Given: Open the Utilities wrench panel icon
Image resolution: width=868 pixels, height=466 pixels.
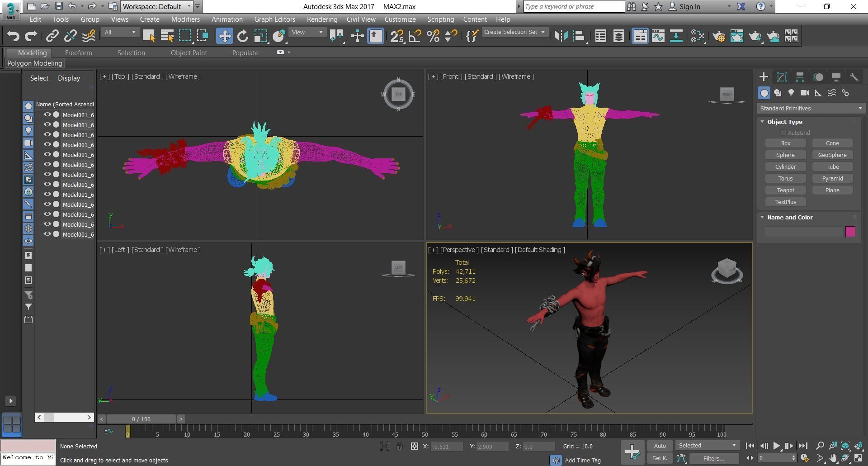Looking at the screenshot, I should point(854,77).
